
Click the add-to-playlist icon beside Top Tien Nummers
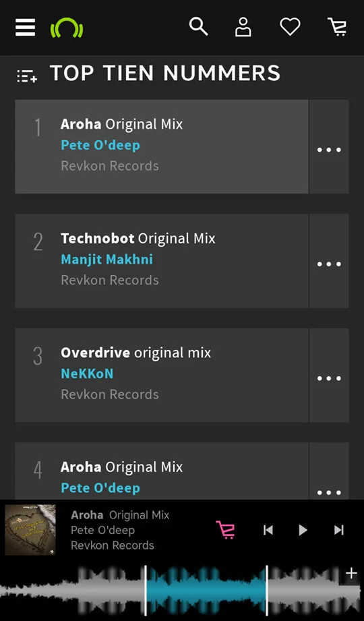(x=27, y=76)
